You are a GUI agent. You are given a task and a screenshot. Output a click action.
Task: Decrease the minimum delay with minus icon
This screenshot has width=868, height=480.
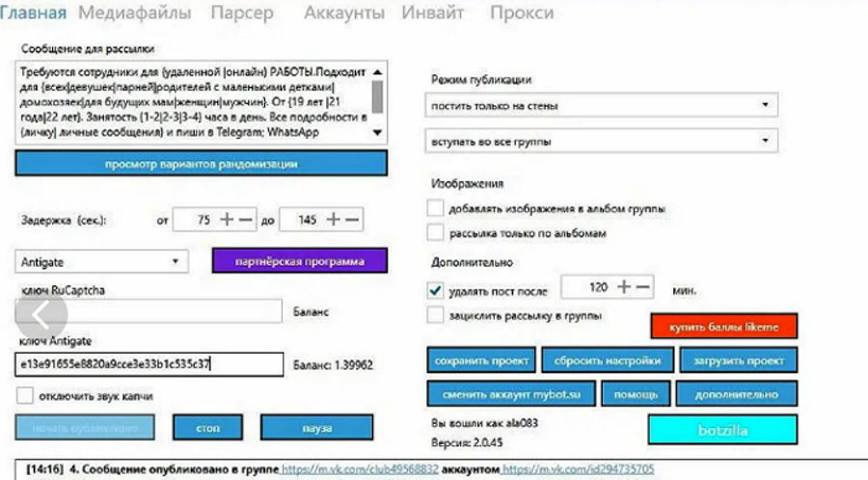(x=246, y=220)
